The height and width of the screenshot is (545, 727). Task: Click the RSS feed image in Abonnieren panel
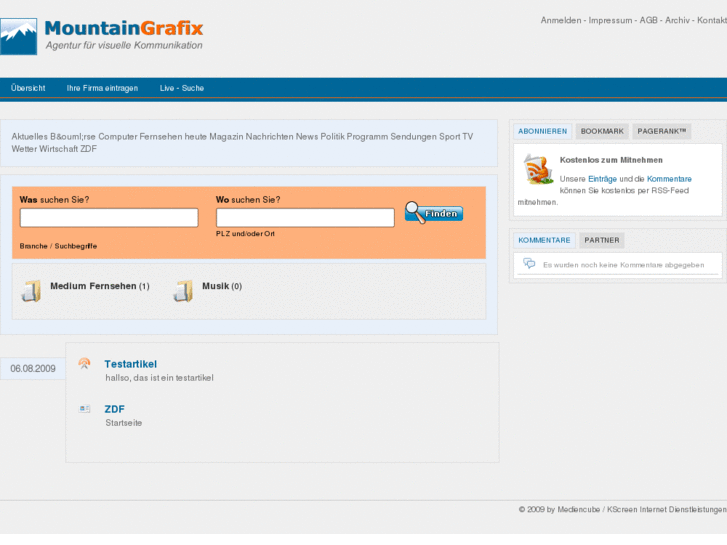click(x=538, y=170)
